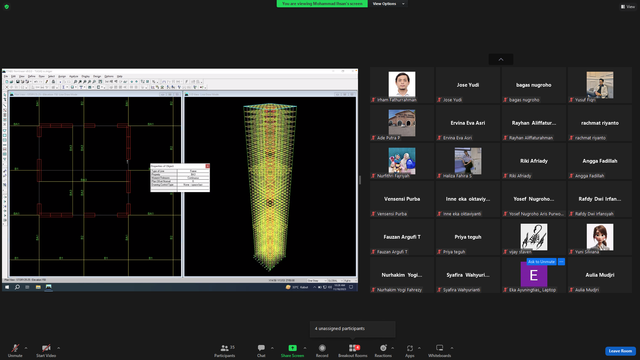Viewport: 640px width, 360px height.
Task: Click the Save icon in ETABS toolbar
Action: [18, 82]
